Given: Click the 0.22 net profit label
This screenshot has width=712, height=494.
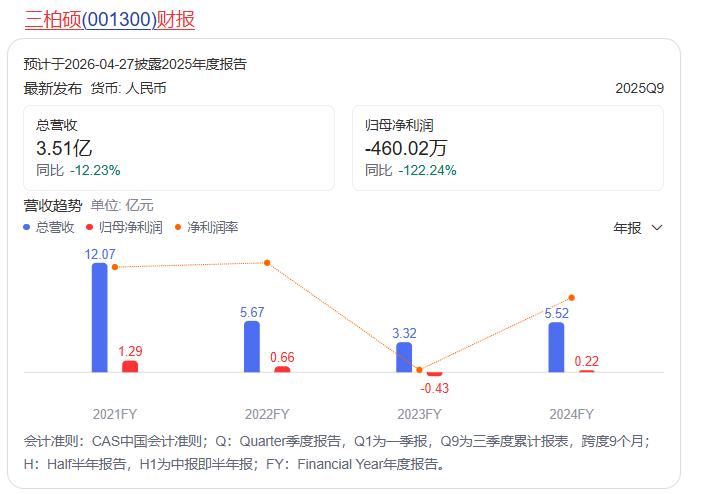Looking at the screenshot, I should (587, 361).
